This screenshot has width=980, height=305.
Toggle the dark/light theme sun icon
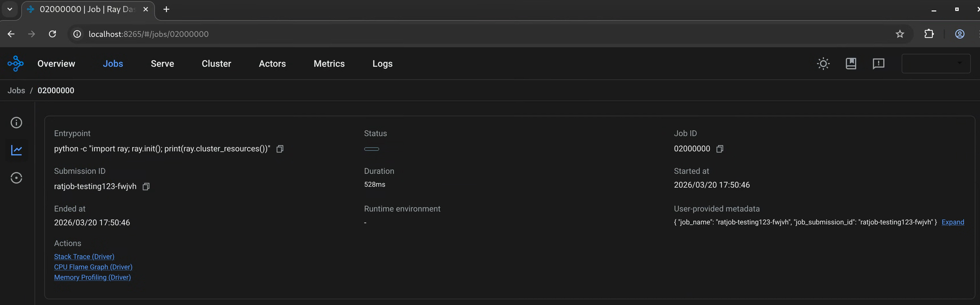[823, 64]
